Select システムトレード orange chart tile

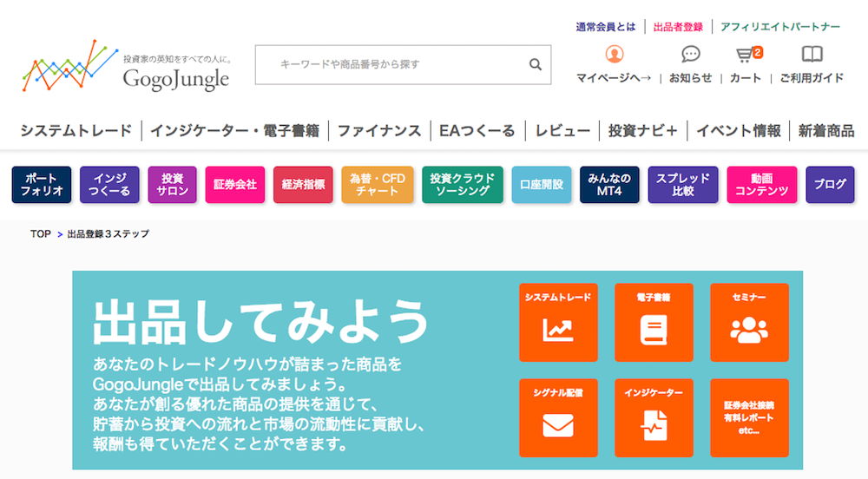point(558,323)
